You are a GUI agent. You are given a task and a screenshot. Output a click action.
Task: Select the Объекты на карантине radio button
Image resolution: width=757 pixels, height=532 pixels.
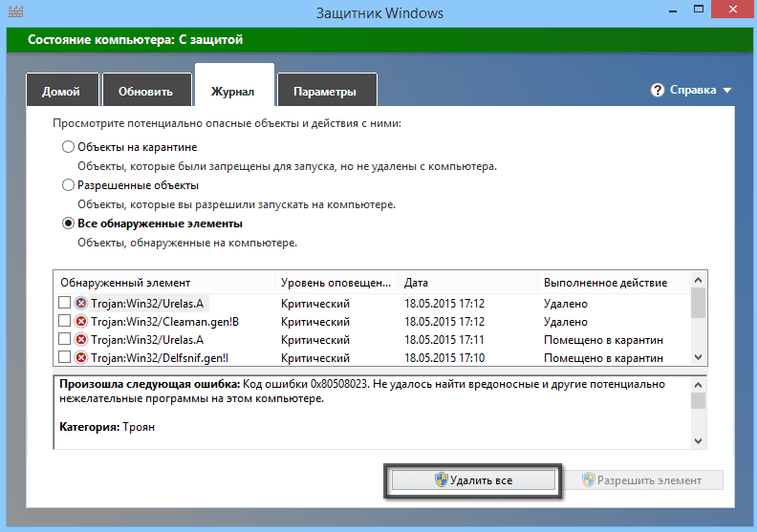point(68,147)
